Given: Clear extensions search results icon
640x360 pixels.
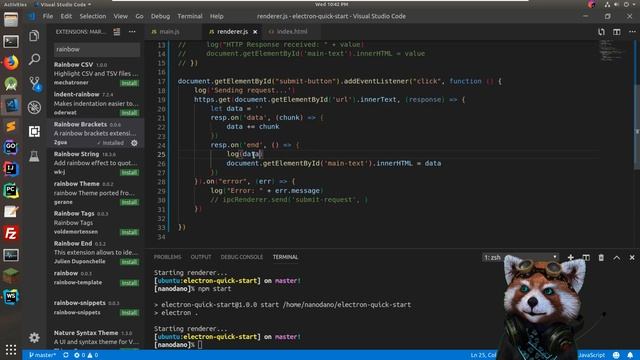Looking at the screenshot, I should point(117,31).
